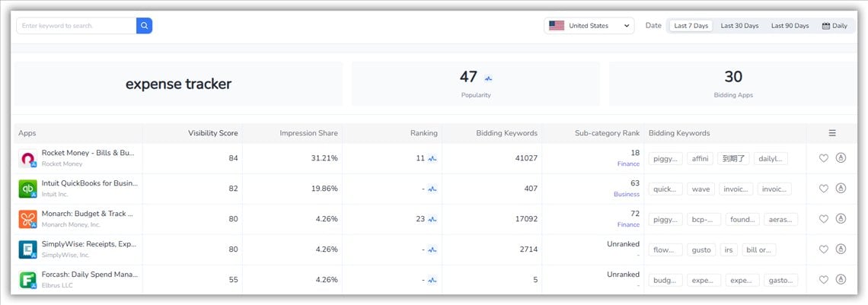This screenshot has height=305, width=868.
Task: Click App Store icon in Rocket Money row
Action: 841,157
